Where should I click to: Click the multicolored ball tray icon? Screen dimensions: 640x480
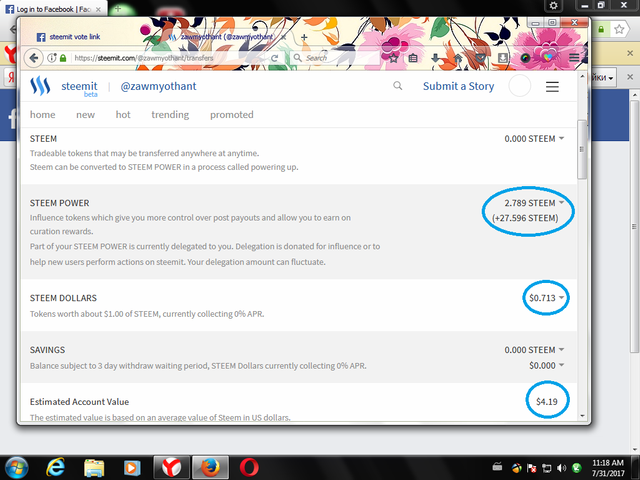pyautogui.click(x=517, y=468)
